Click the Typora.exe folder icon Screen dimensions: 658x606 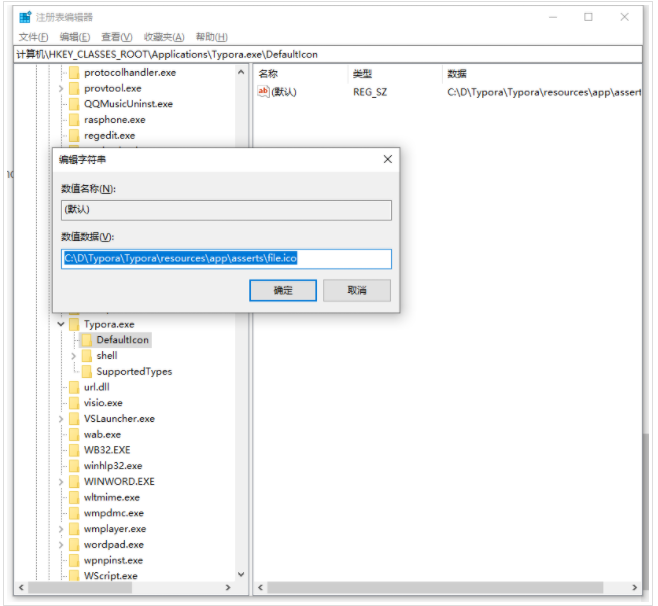pos(74,324)
